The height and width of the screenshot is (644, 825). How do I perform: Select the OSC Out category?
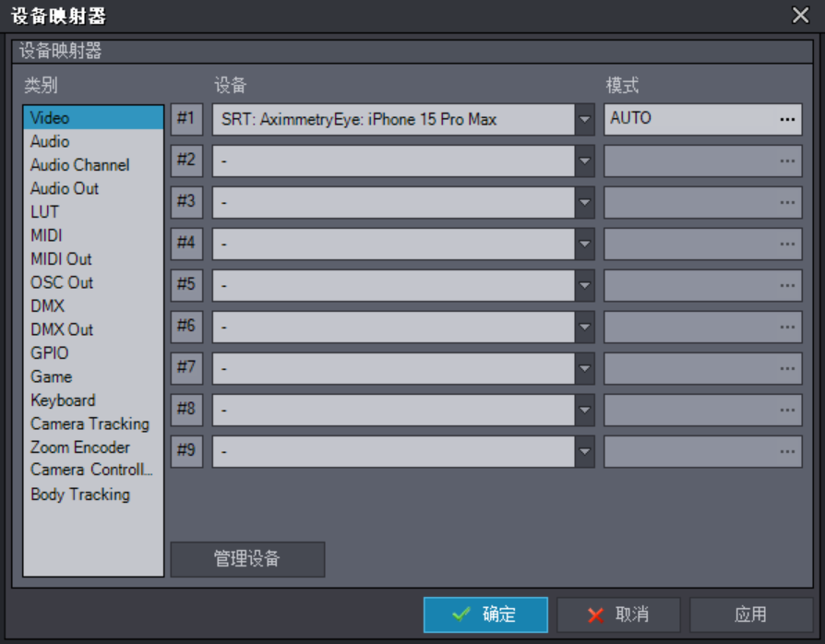tap(93, 282)
